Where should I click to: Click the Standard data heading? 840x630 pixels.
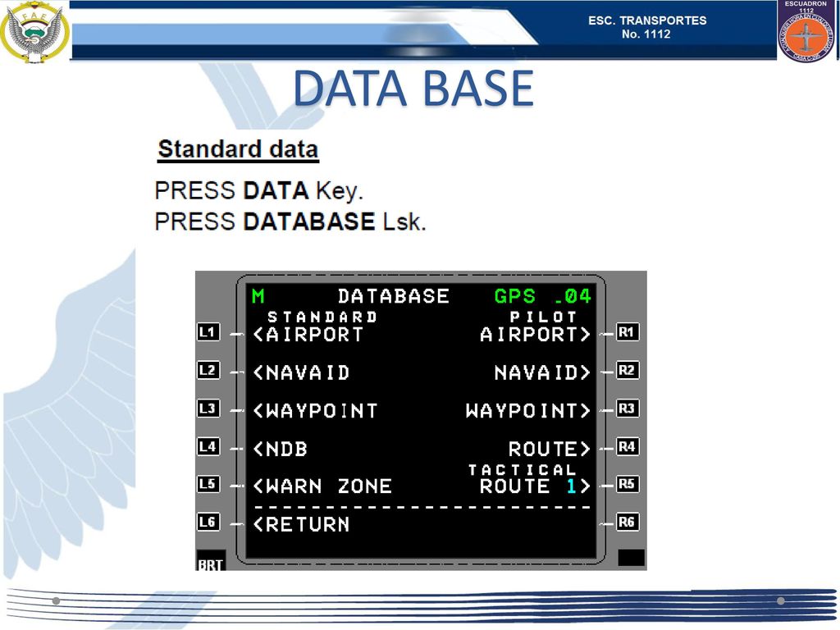238,149
